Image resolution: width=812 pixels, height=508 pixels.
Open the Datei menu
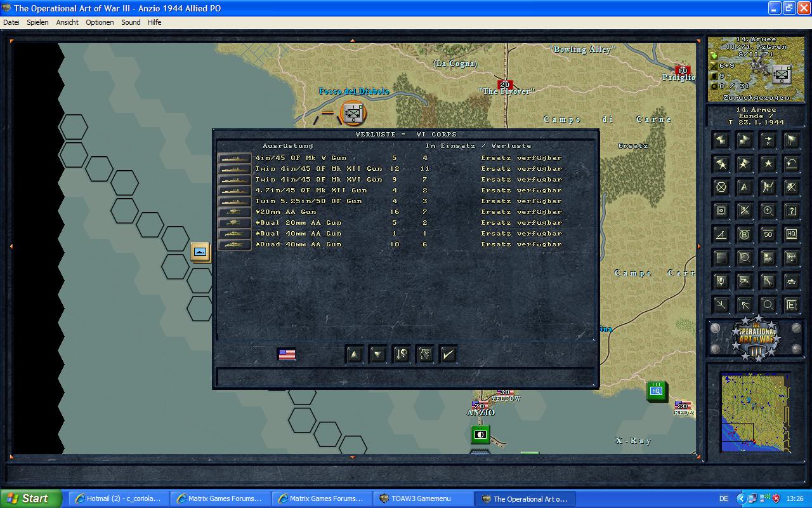click(11, 22)
